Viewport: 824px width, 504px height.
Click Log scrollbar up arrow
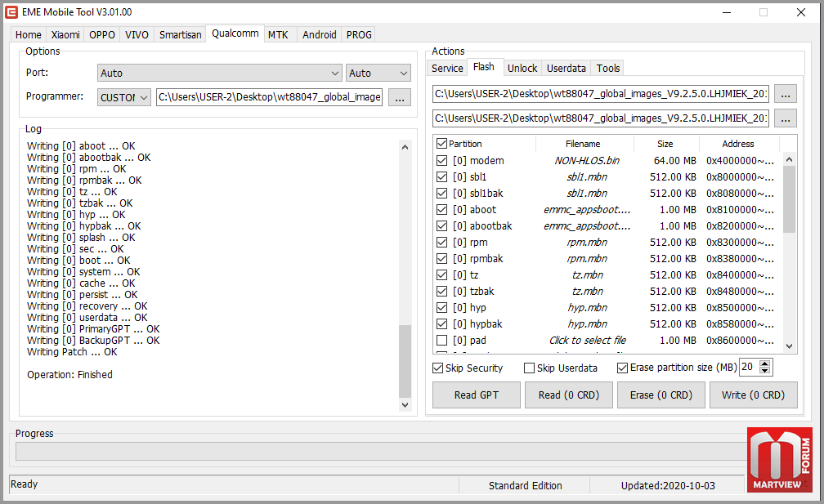(x=405, y=147)
